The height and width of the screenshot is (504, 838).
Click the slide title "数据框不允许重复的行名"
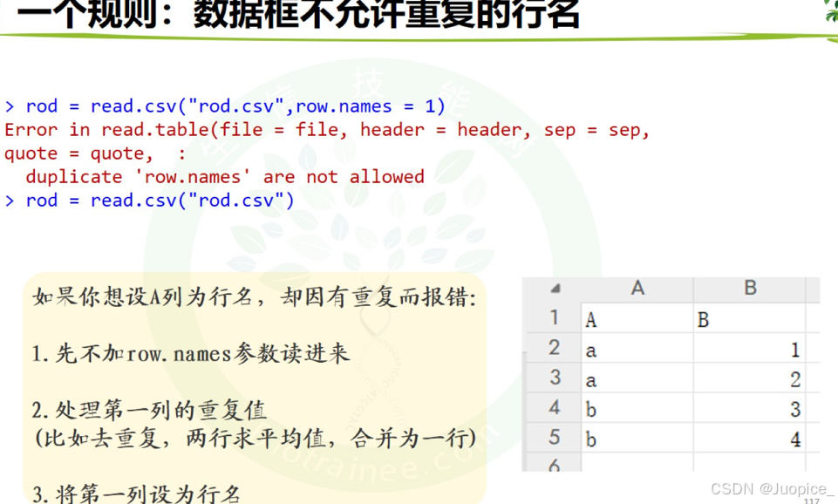pos(387,13)
